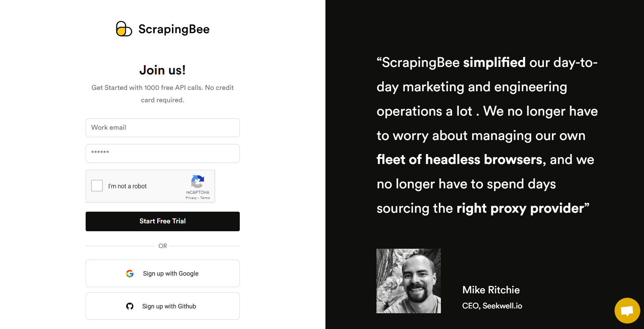Click the "Join us!" heading

point(163,70)
